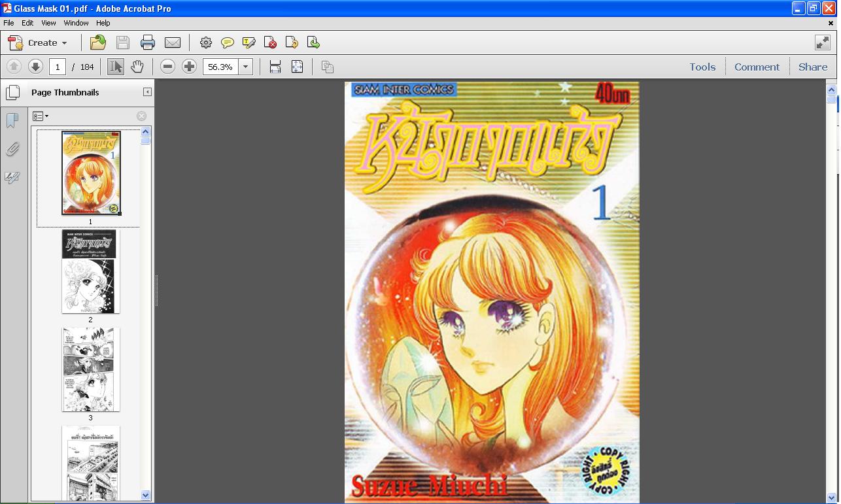This screenshot has height=504, width=841.
Task: Open the View menu
Action: point(48,23)
